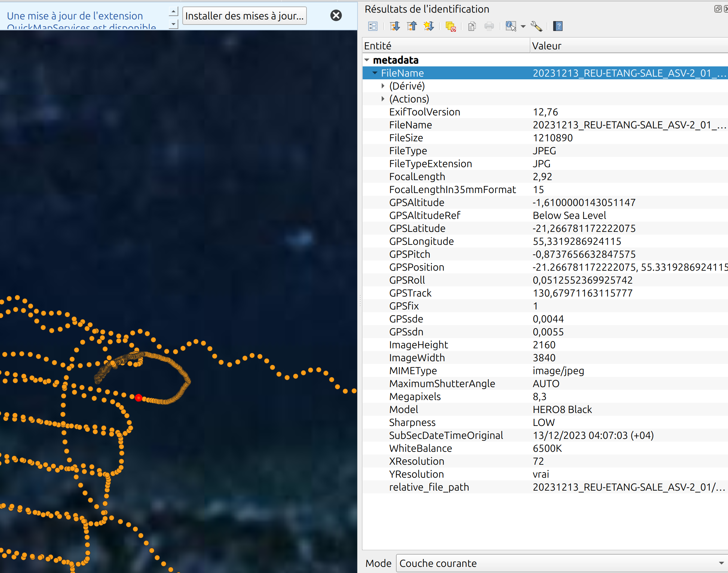Click the identify features selection tool
728x573 pixels.
511,26
